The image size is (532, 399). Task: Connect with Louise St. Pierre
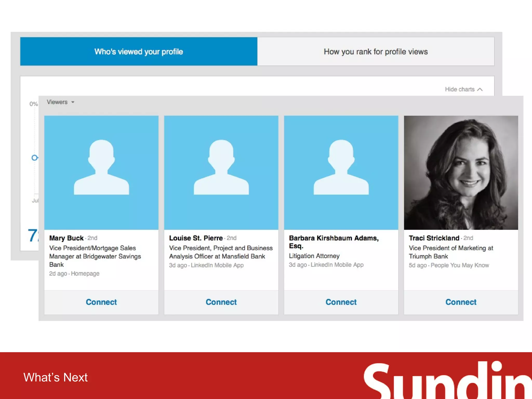click(x=221, y=302)
